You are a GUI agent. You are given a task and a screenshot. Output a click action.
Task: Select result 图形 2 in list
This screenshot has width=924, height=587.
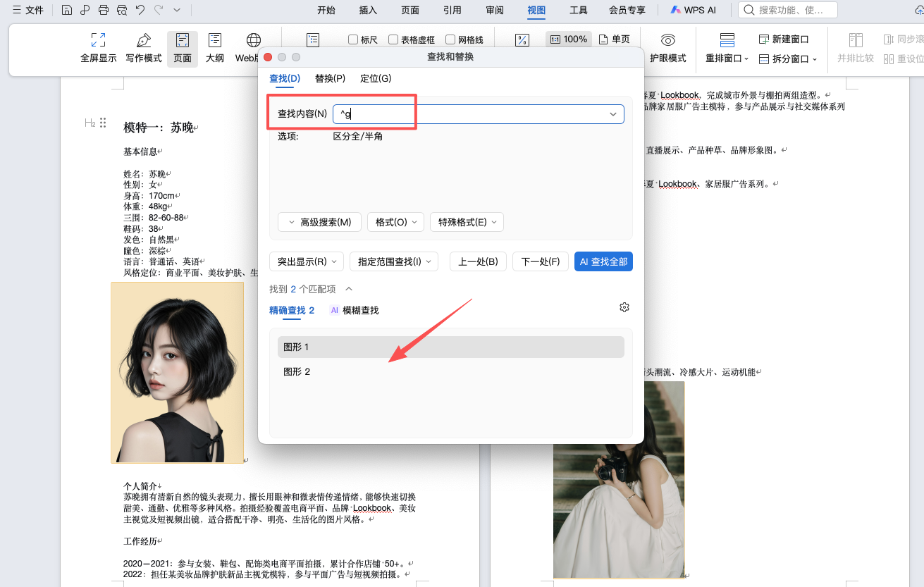pyautogui.click(x=451, y=371)
